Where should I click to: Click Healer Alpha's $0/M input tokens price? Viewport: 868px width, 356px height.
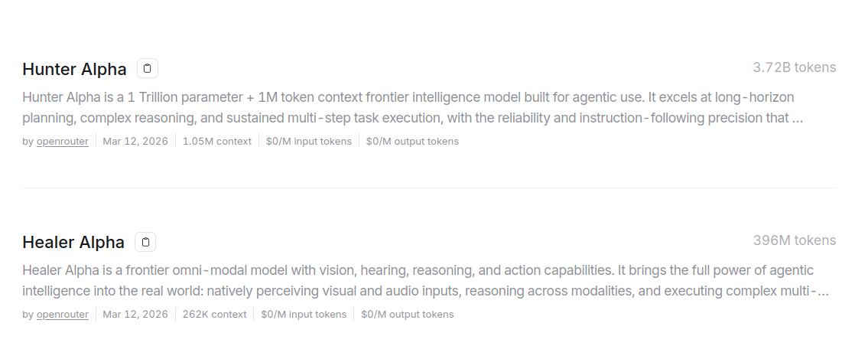click(304, 314)
